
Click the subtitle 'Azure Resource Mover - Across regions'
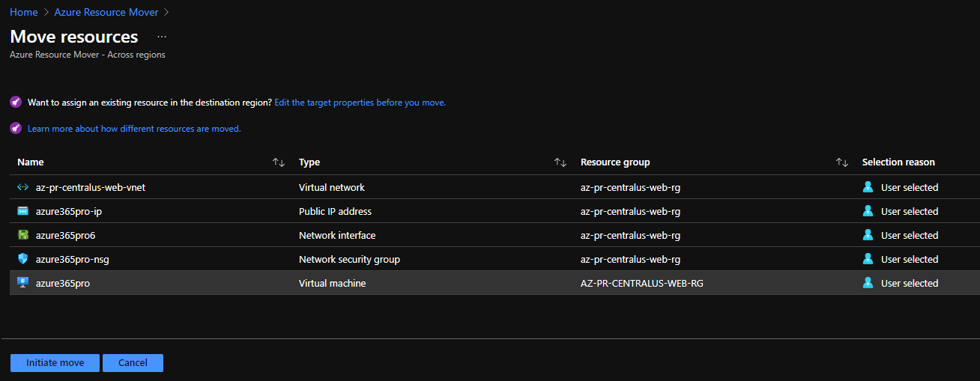pyautogui.click(x=88, y=55)
